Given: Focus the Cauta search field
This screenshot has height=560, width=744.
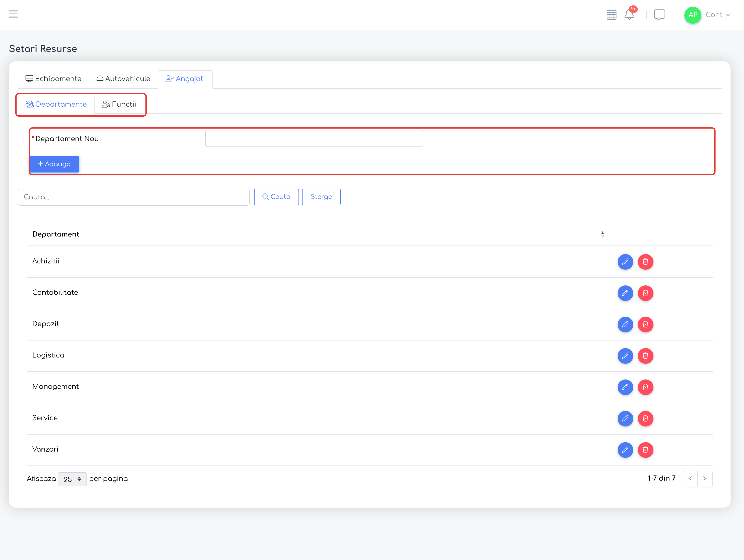Looking at the screenshot, I should pos(134,197).
